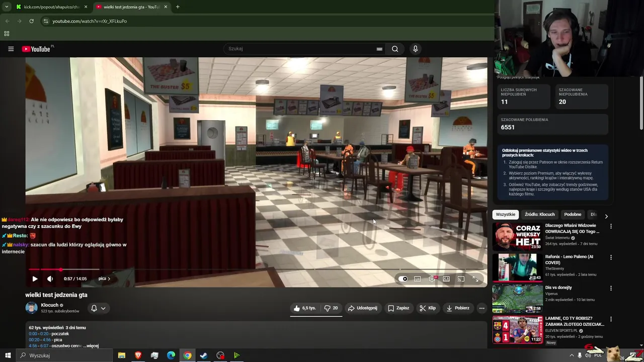644x362 pixels.
Task: Select the Źródło: Klocuch chip
Action: click(x=539, y=215)
